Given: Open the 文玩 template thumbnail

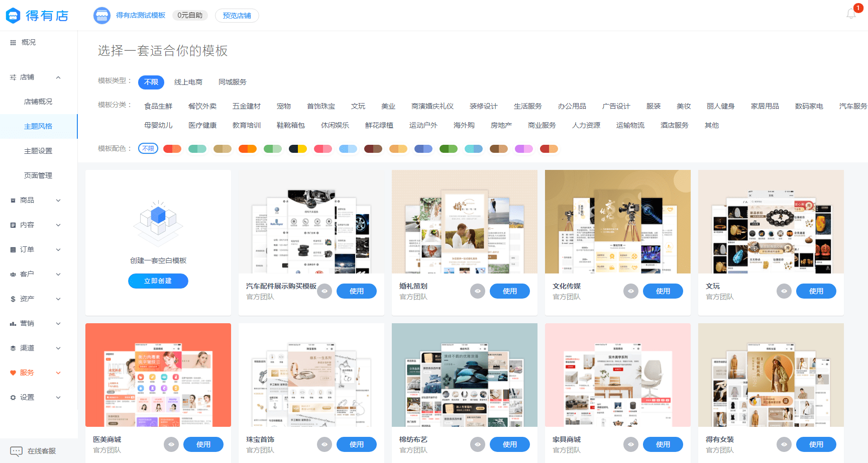Looking at the screenshot, I should [771, 222].
